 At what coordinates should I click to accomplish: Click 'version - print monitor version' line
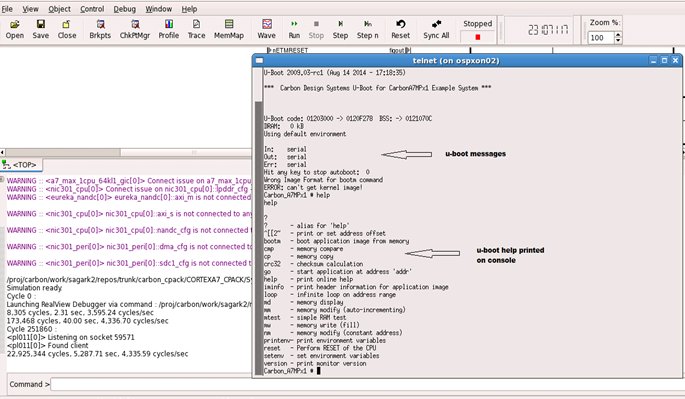coord(315,364)
